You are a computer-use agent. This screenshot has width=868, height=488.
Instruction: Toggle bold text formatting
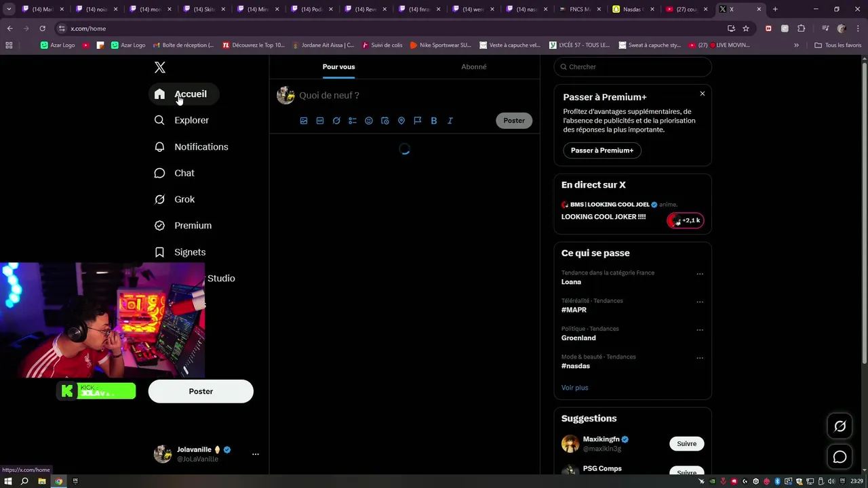coord(434,121)
